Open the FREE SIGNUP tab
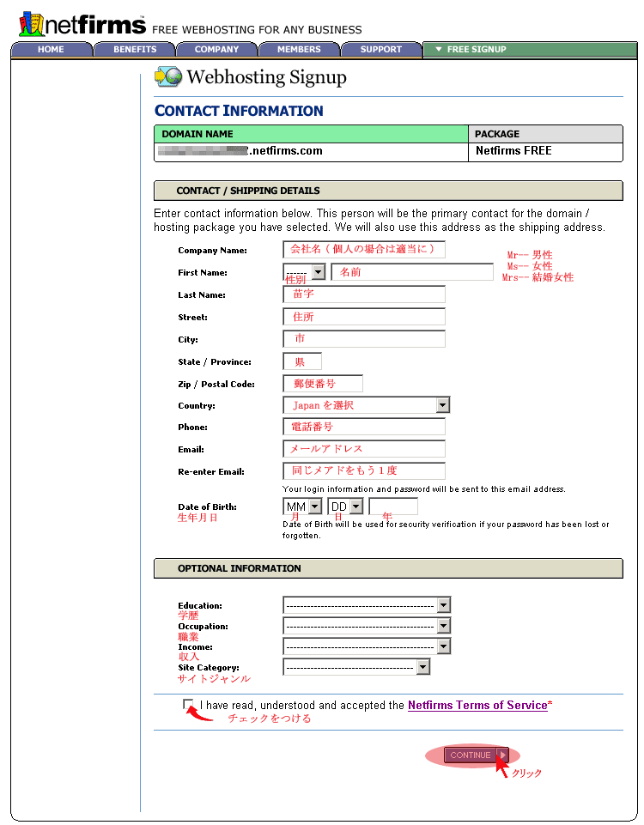This screenshot has width=644, height=825. point(529,50)
